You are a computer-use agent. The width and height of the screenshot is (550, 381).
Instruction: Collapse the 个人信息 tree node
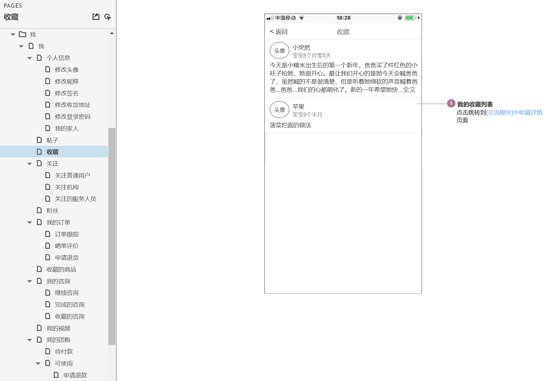coord(30,58)
